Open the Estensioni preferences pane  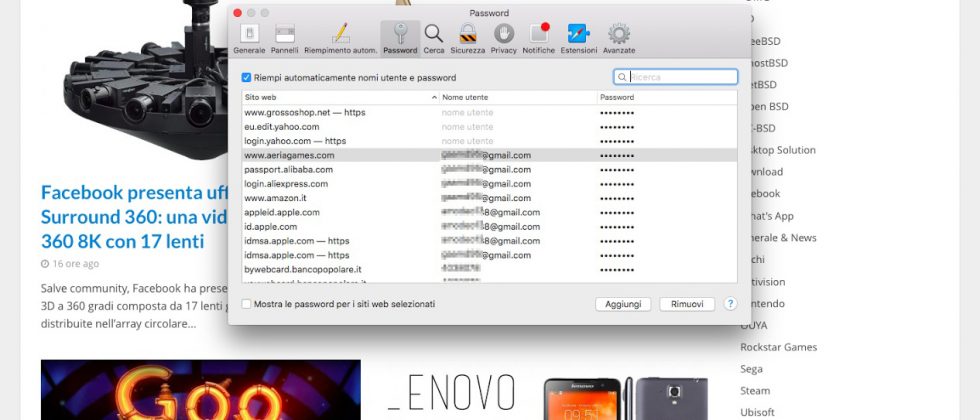pyautogui.click(x=578, y=38)
